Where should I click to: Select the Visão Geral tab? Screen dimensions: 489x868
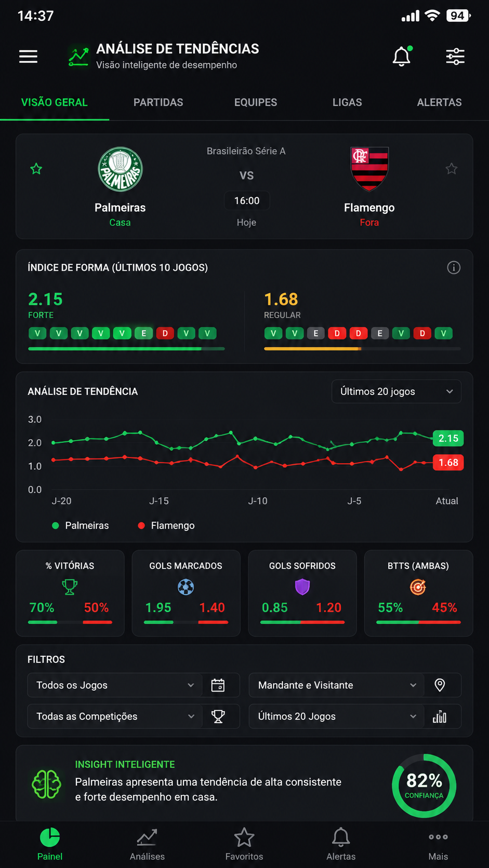[x=55, y=102]
